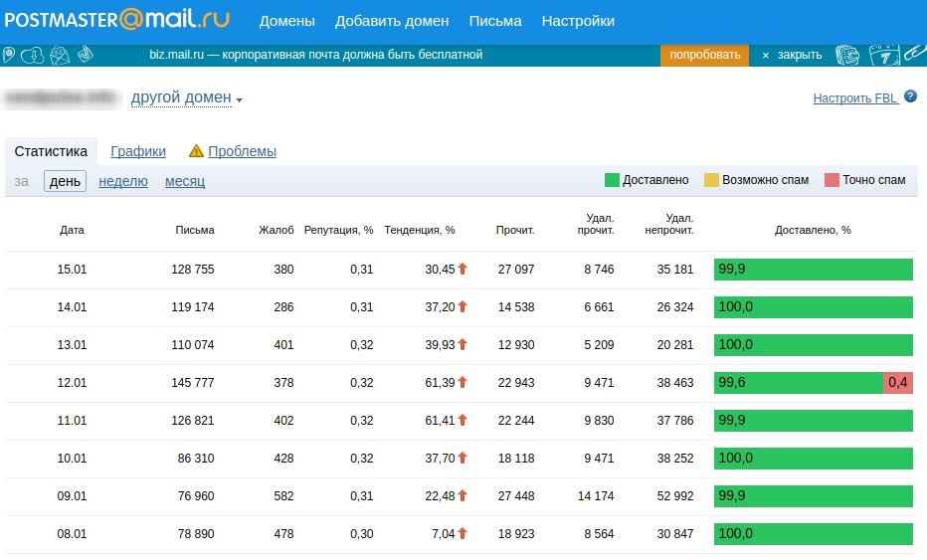Expand the другой домен dropdown

tap(187, 97)
